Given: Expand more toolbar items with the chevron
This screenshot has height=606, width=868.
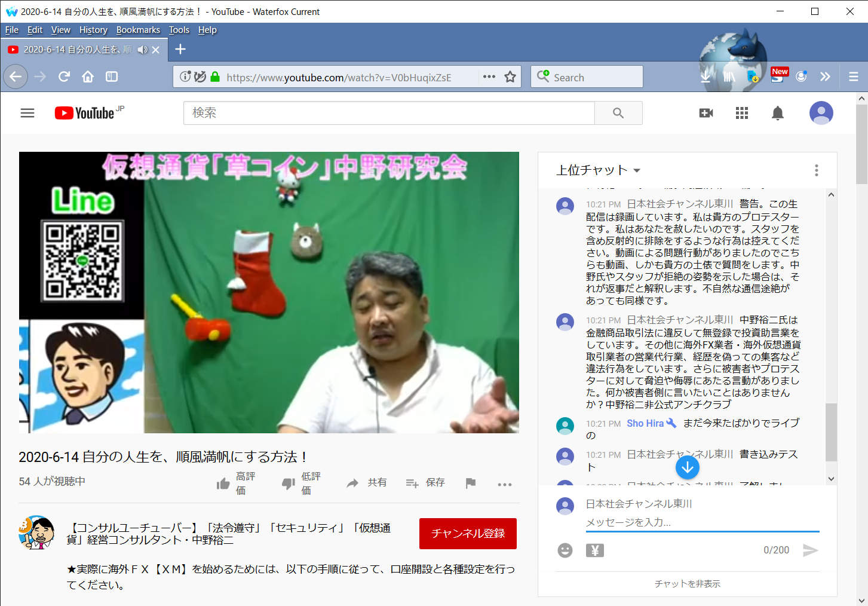Looking at the screenshot, I should pyautogui.click(x=825, y=76).
